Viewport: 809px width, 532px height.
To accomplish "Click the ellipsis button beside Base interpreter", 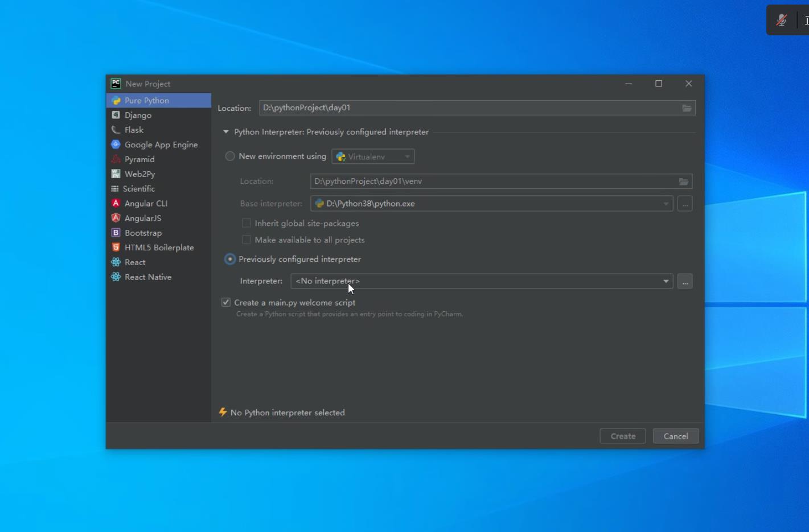I will tap(685, 204).
